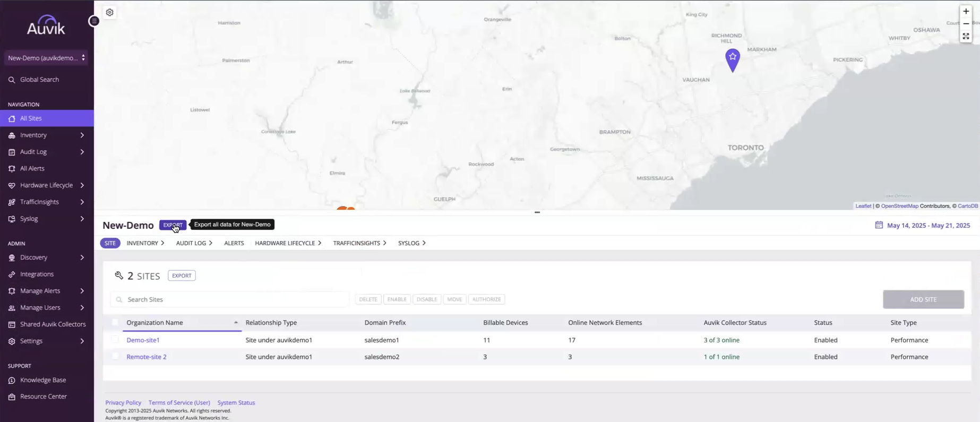Open the HARDWARE LIFECYCLE tab
The image size is (980, 422).
pos(288,243)
